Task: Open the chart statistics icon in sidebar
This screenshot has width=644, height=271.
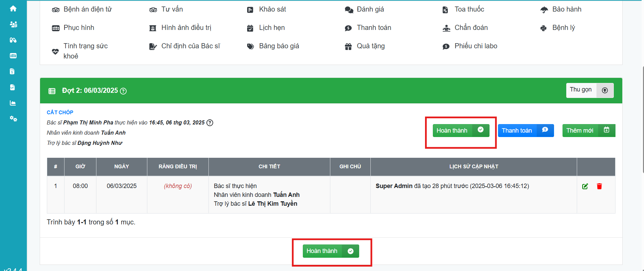Action: pos(13,103)
